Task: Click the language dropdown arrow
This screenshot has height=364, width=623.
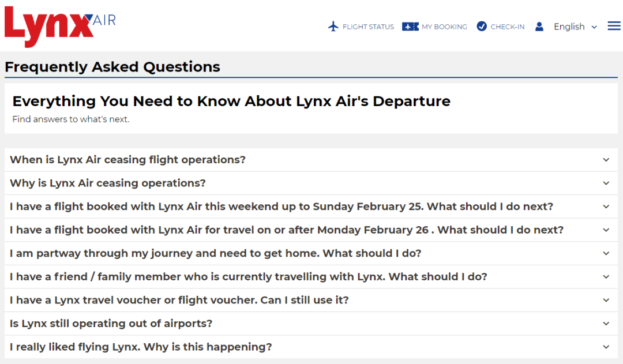Action: pyautogui.click(x=594, y=27)
